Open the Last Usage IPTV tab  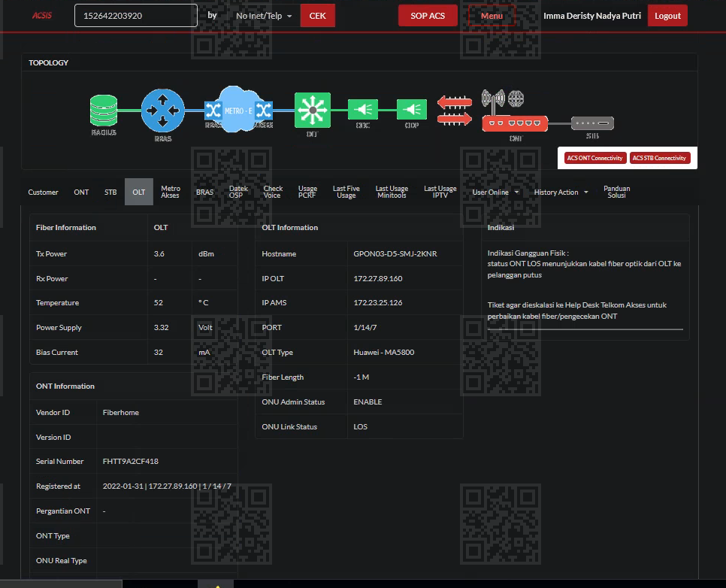click(x=440, y=192)
